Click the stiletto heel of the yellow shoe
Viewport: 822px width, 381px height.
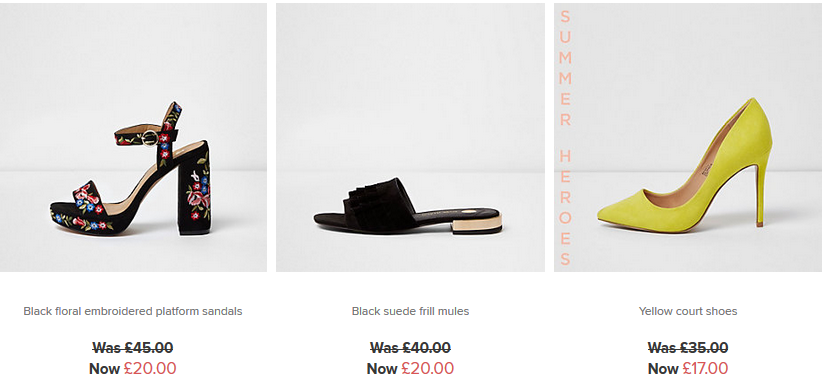[761, 190]
